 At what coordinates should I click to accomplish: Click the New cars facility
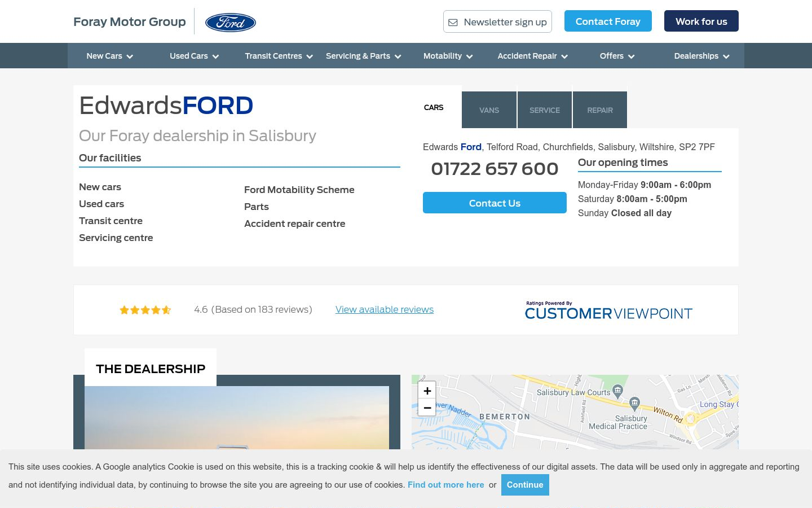(100, 187)
